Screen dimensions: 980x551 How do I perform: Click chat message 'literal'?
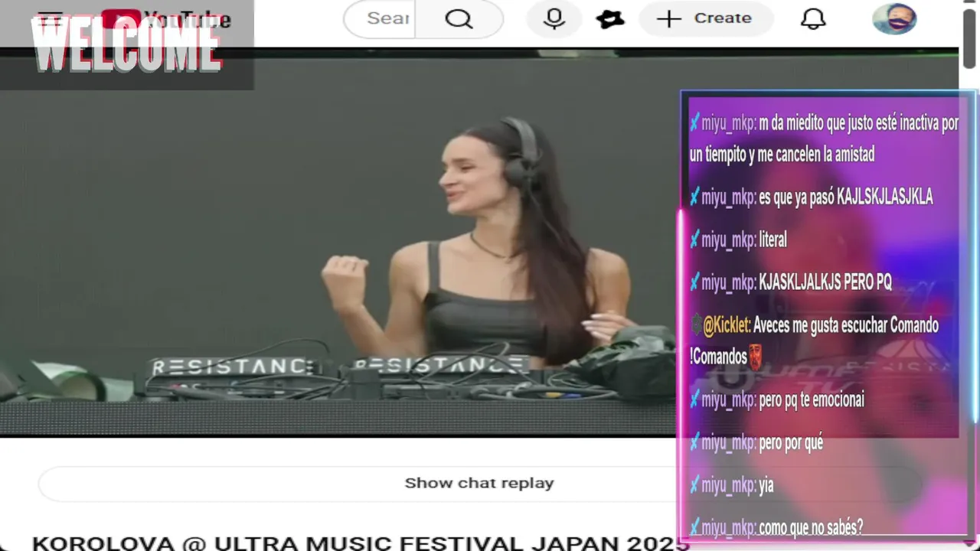click(x=773, y=240)
